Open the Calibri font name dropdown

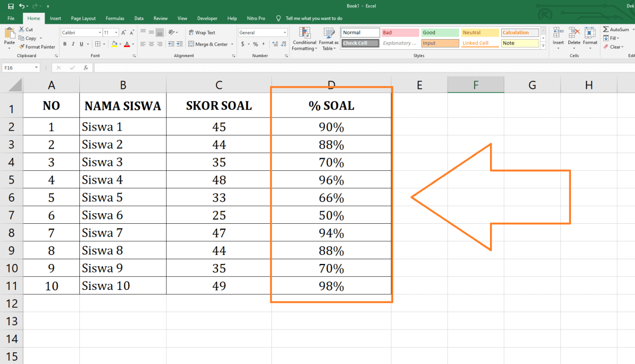99,33
